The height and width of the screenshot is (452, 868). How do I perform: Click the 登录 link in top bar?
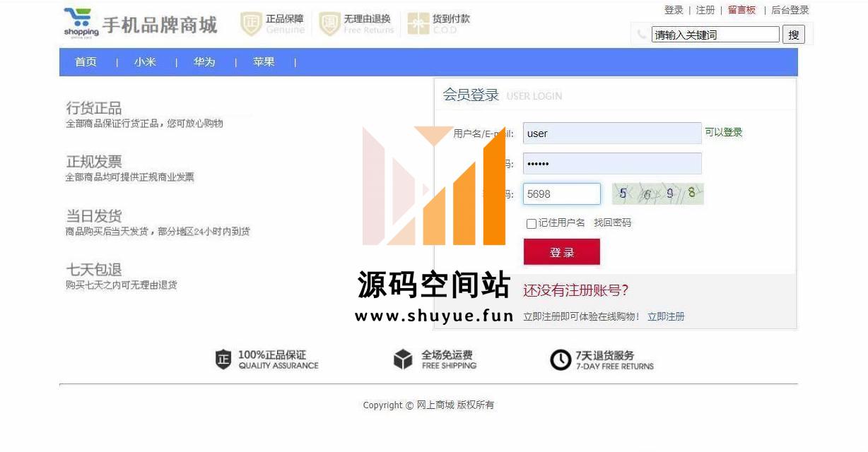[674, 10]
